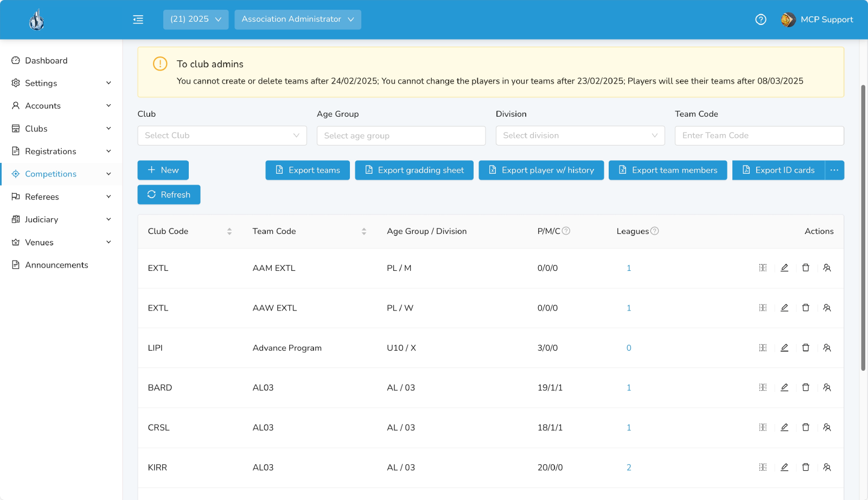The image size is (868, 500).
Task: Open the MCP Support avatar
Action: [788, 20]
